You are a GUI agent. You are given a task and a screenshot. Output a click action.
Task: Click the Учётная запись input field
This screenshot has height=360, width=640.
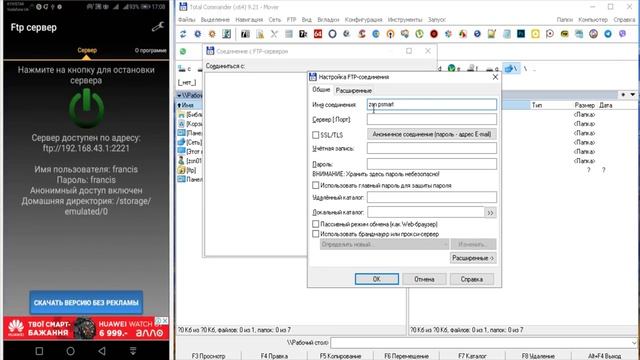(x=432, y=148)
